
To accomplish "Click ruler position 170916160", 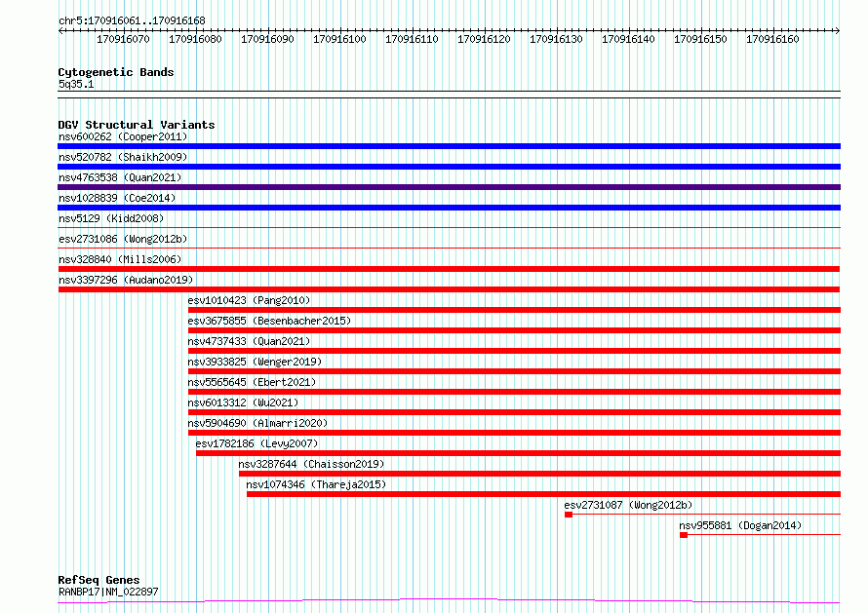I will click(x=772, y=39).
